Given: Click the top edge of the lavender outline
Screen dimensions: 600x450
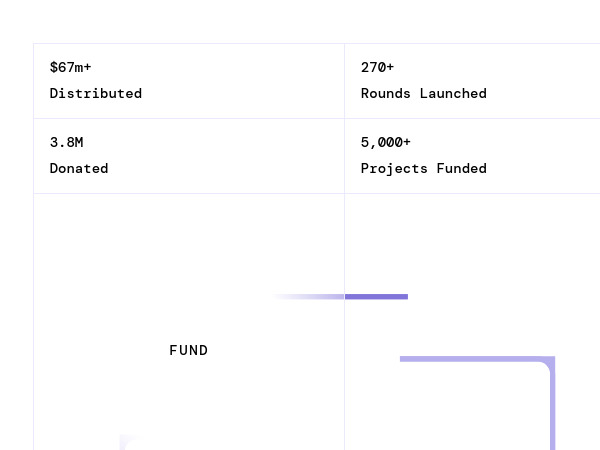Looking at the screenshot, I should pos(470,359).
